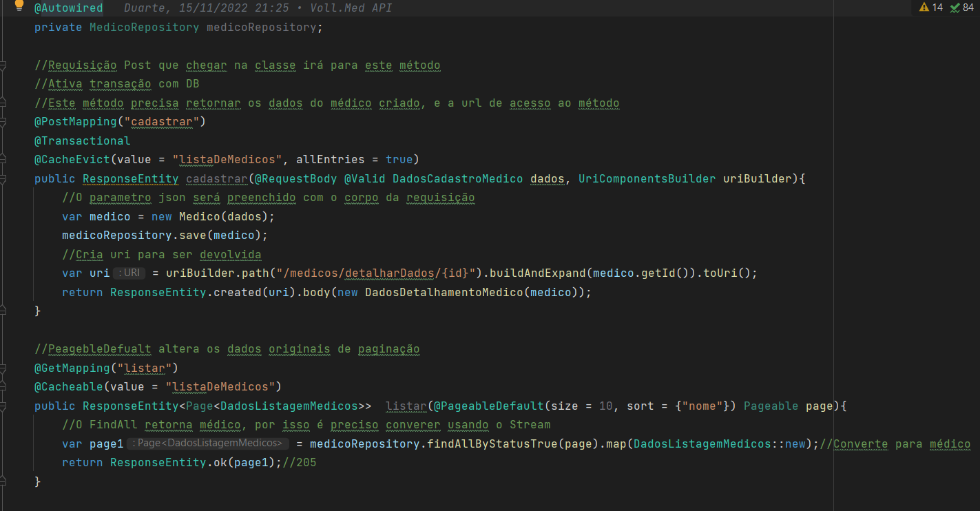Click the @PageableDefault annotation

tap(489, 406)
